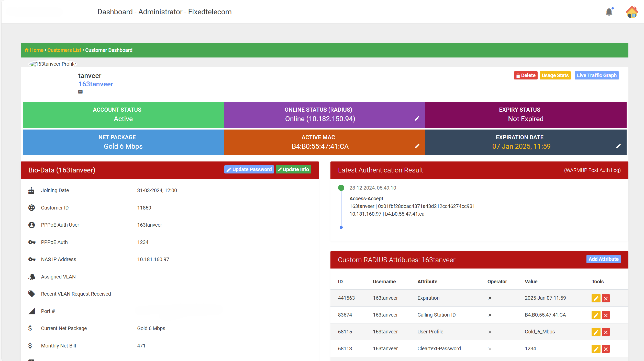This screenshot has width=644, height=361.
Task: Open the notifications bell icon
Action: (x=609, y=12)
